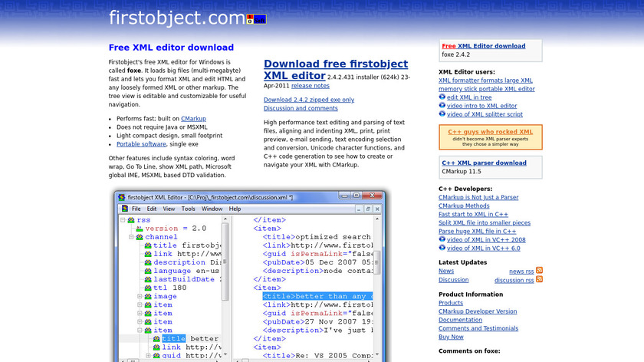Click the document icon left of File menu

click(125, 209)
